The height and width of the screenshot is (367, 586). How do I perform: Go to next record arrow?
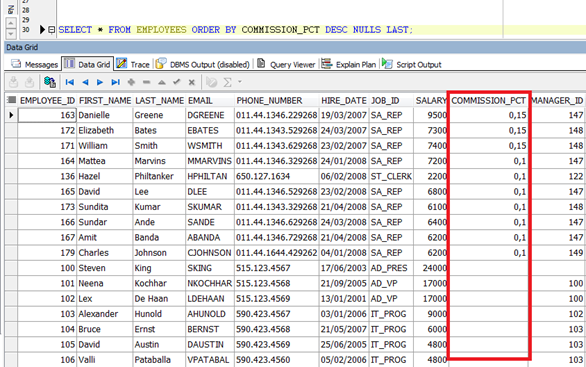[x=100, y=82]
